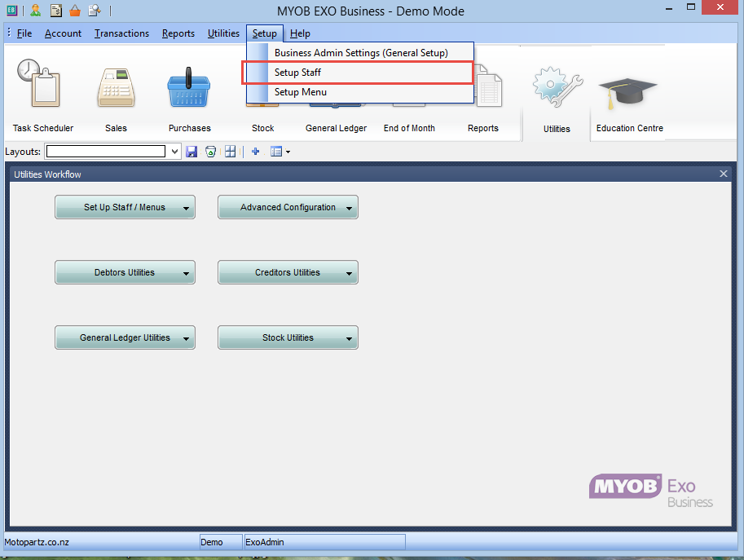Close the open Setup menu

click(264, 33)
